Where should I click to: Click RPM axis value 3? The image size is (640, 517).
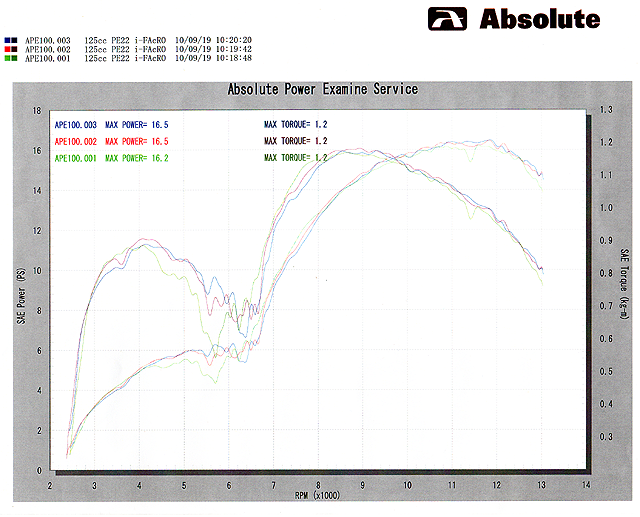(x=94, y=486)
